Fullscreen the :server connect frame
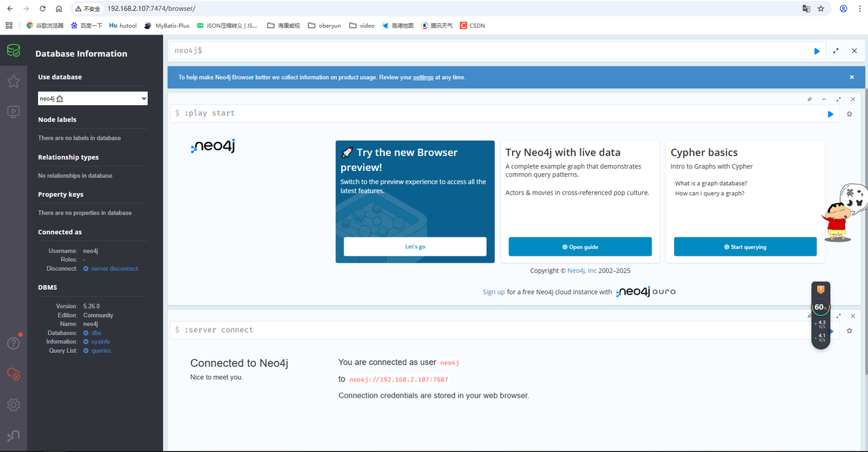Screen dimensions: 868x452 [839, 316]
